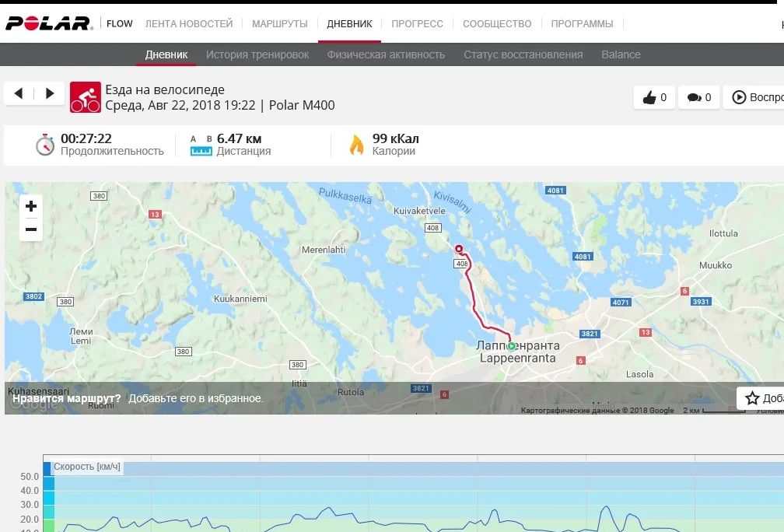Open the Маршруты tab
Image resolution: width=784 pixels, height=532 pixels.
point(279,24)
